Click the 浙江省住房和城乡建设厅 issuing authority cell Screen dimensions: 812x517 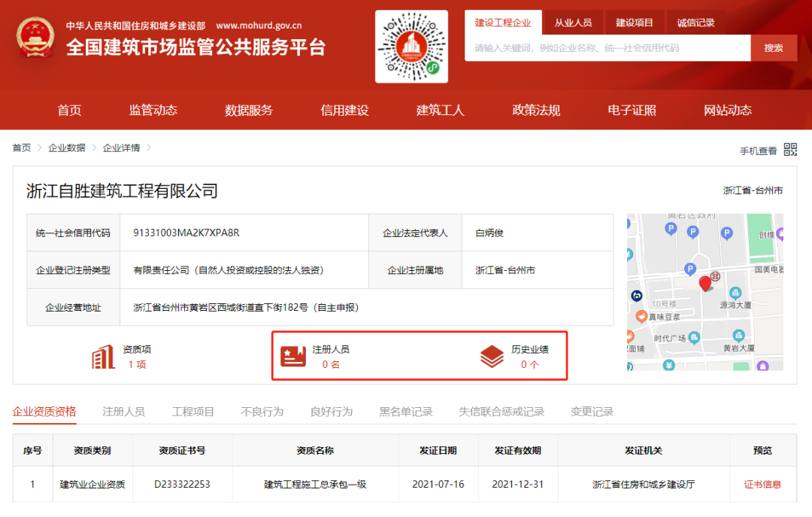click(643, 485)
